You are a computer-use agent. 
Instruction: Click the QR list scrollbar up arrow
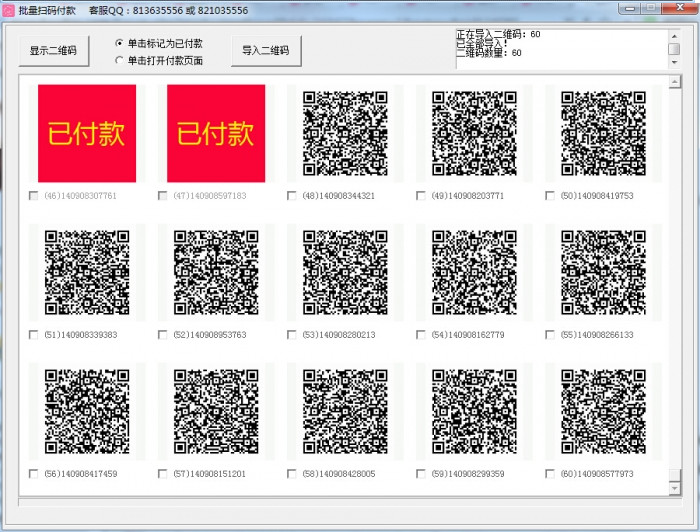coord(675,82)
